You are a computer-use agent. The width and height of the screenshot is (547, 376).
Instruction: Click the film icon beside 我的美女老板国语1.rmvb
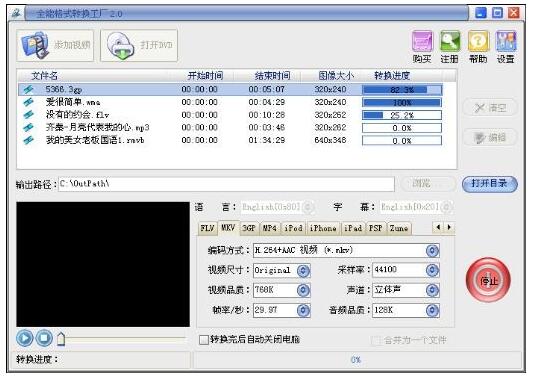pos(28,140)
